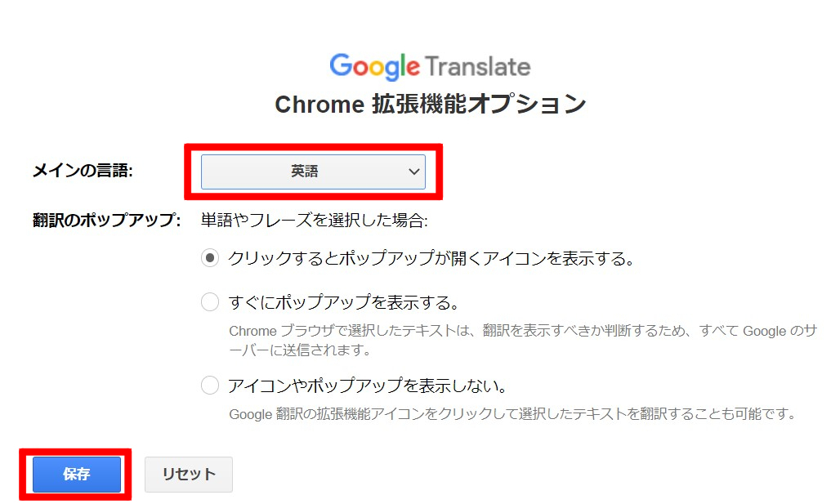Click the 拡張機能オプション heading text
This screenshot has width=831, height=504.
[479, 104]
